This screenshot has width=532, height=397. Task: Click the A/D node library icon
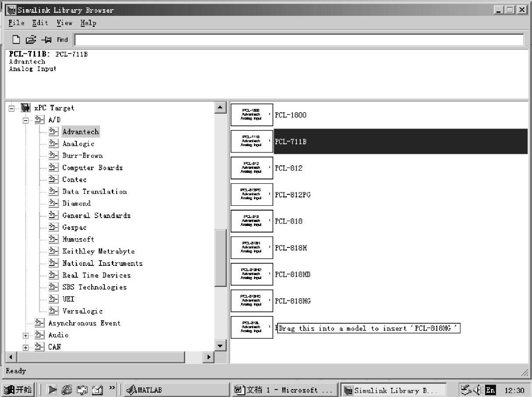pos(39,119)
